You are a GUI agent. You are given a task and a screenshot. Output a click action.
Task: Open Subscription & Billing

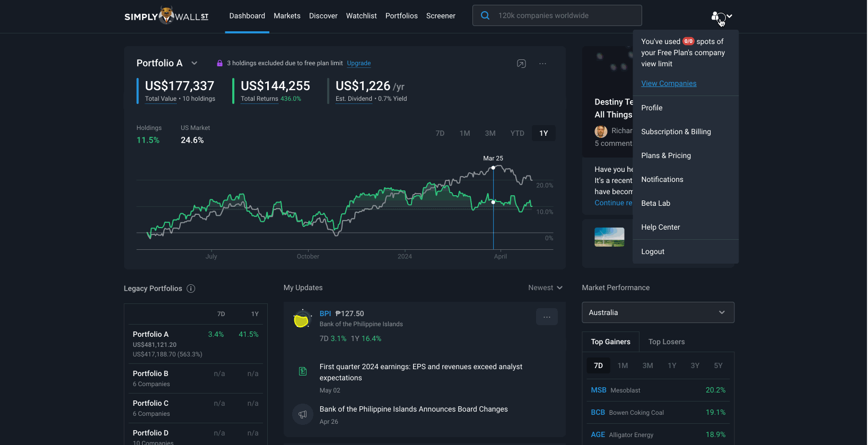(x=686, y=132)
